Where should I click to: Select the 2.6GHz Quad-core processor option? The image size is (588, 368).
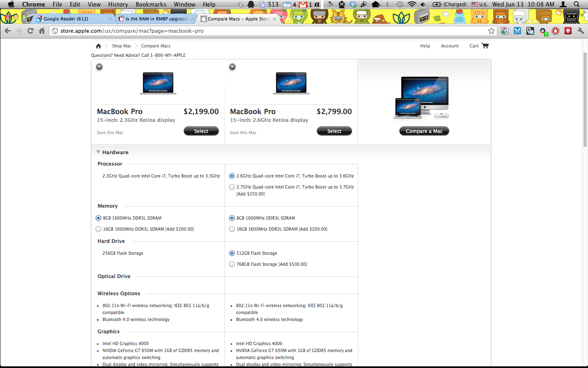point(232,176)
